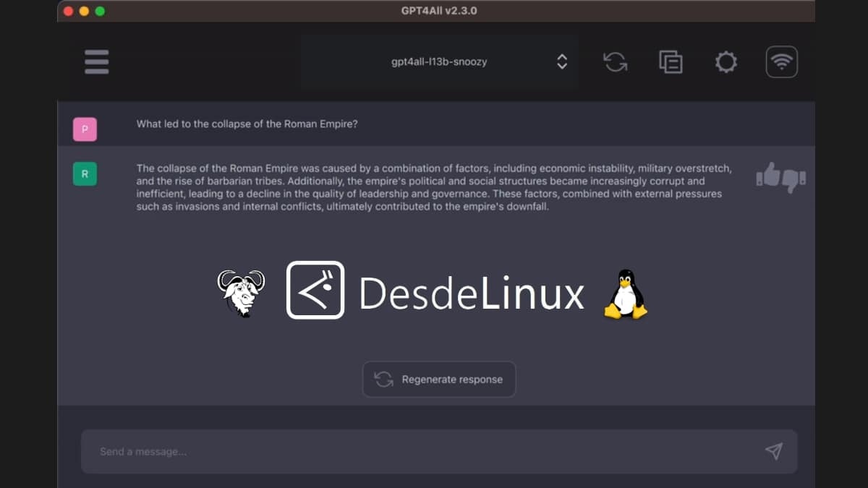
Task: Give thumbs up to the response
Action: [768, 175]
